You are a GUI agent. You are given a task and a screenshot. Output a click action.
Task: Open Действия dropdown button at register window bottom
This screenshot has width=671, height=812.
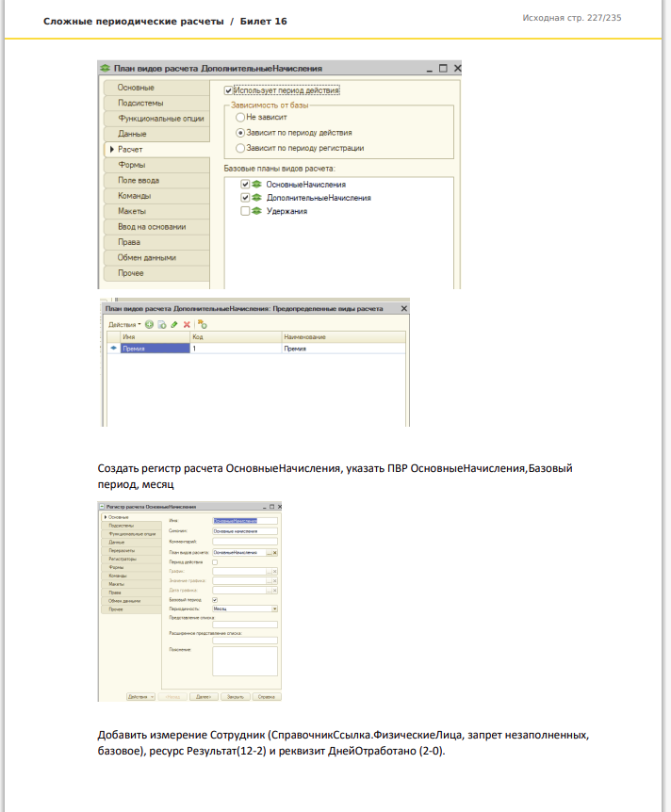pyautogui.click(x=140, y=697)
